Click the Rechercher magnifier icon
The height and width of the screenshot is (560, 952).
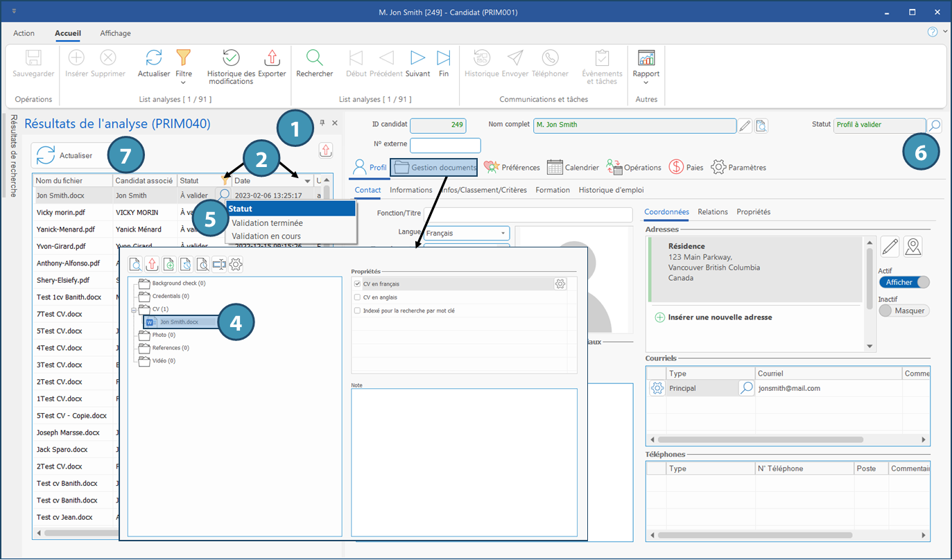(x=314, y=58)
